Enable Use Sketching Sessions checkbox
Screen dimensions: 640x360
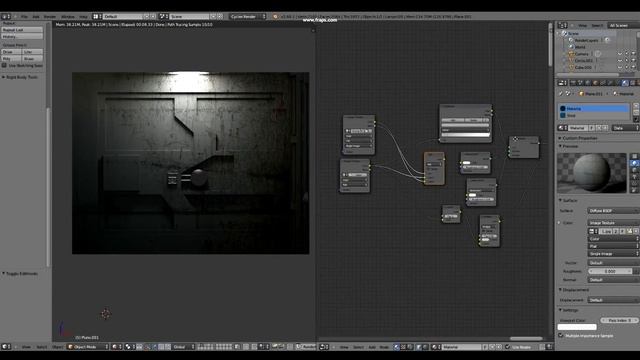pos(4,65)
